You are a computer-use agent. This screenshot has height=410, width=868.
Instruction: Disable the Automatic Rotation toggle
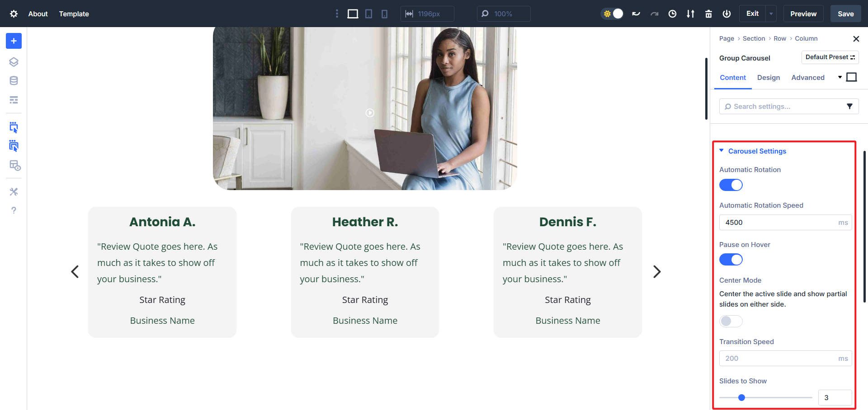tap(731, 185)
